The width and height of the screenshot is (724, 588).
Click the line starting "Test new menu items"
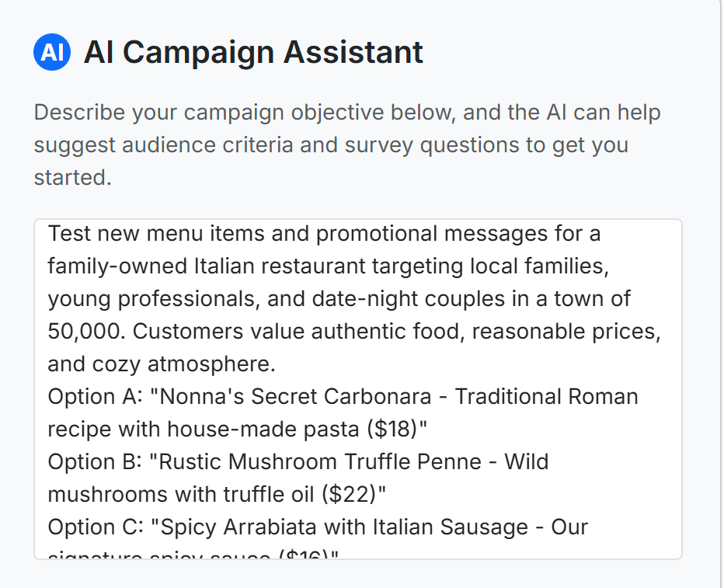point(324,233)
